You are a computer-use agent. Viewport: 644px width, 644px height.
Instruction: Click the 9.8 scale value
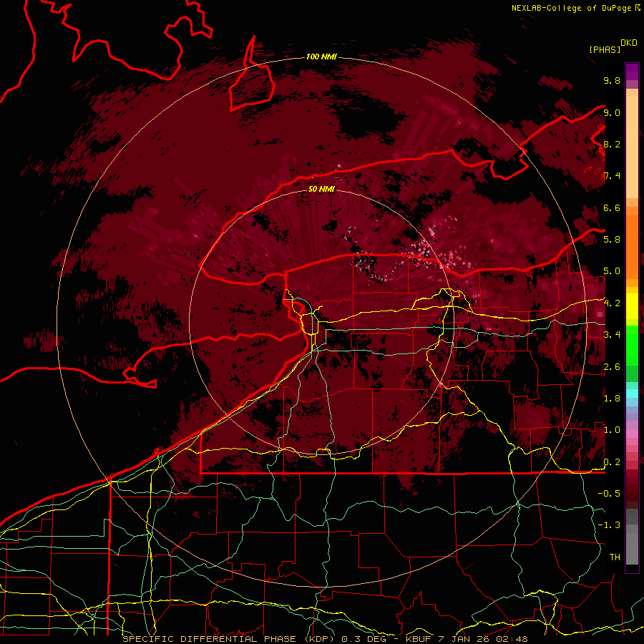(x=612, y=80)
